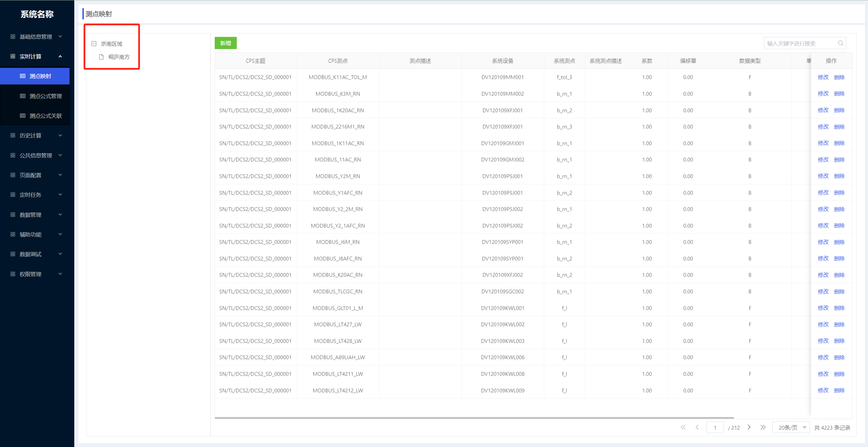Image resolution: width=868 pixels, height=447 pixels.
Task: Click the grid icon beside 权限管理
Action: pyautogui.click(x=13, y=274)
